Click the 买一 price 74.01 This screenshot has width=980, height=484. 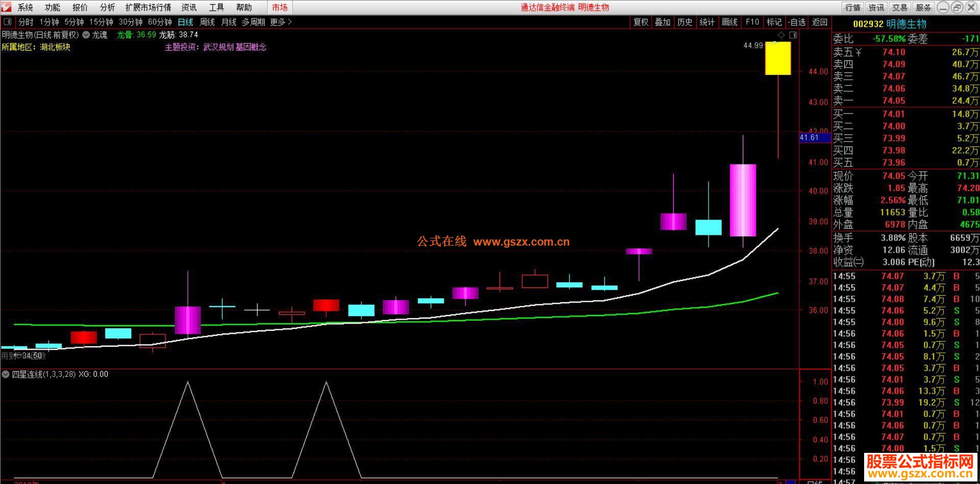[893, 114]
